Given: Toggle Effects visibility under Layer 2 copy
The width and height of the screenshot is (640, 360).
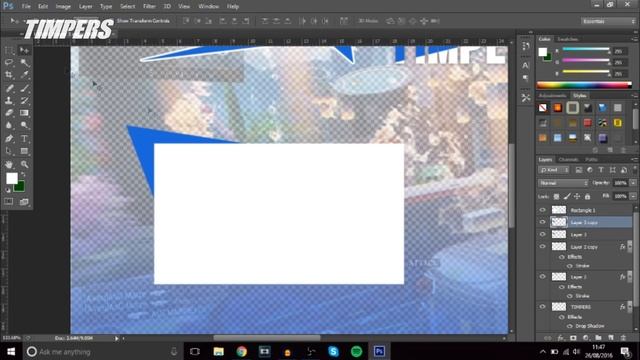Looking at the screenshot, I should tap(562, 257).
